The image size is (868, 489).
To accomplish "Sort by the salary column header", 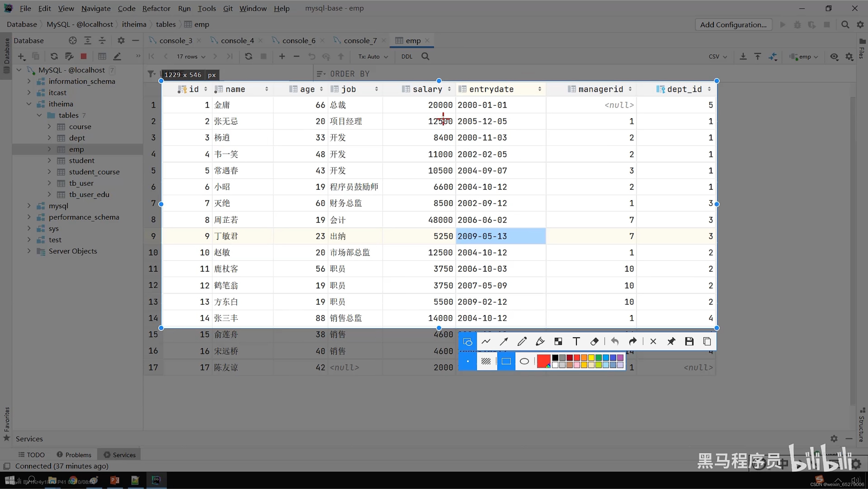I will pos(427,89).
